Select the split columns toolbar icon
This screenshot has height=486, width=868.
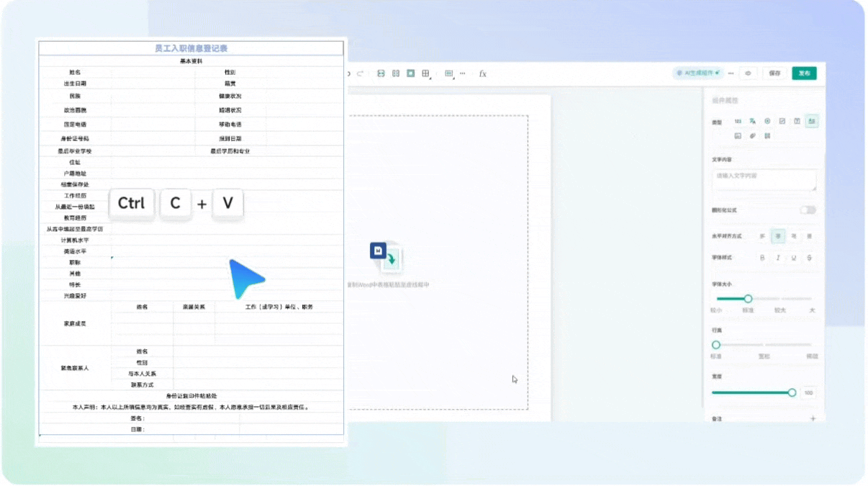click(396, 73)
